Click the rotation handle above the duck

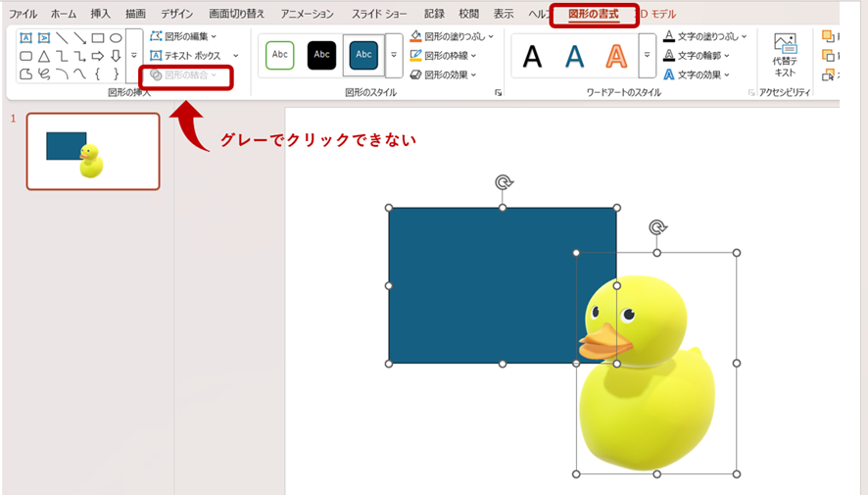[658, 228]
